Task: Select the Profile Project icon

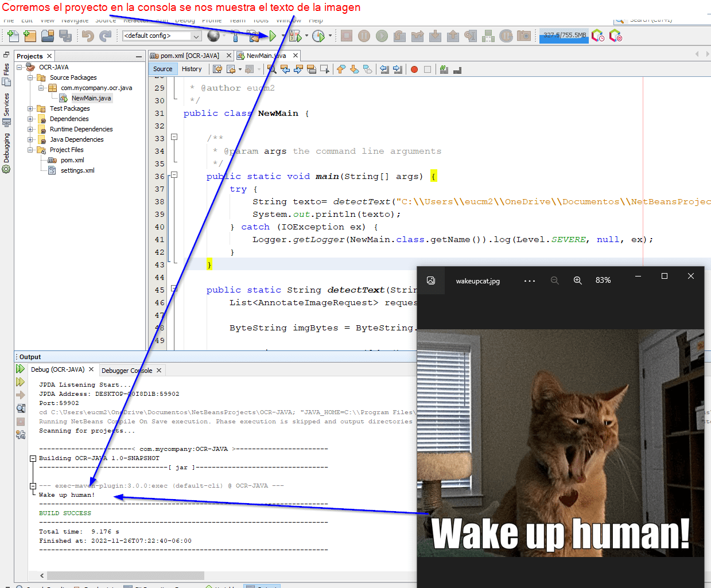Action: [318, 36]
